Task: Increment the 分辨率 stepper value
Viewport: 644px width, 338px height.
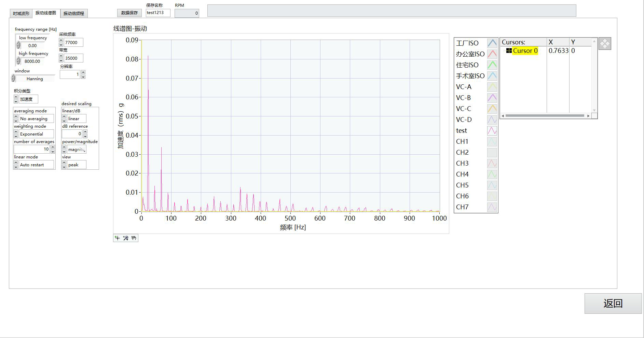Action: click(83, 72)
